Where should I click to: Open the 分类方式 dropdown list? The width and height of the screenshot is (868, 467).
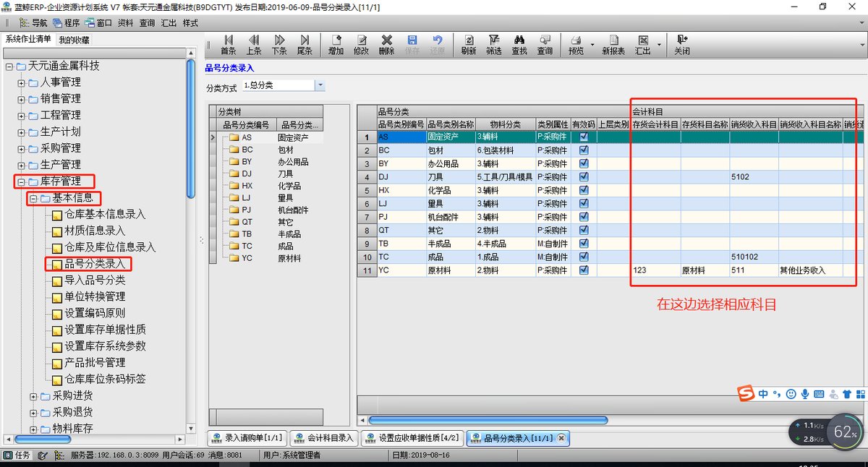[320, 85]
